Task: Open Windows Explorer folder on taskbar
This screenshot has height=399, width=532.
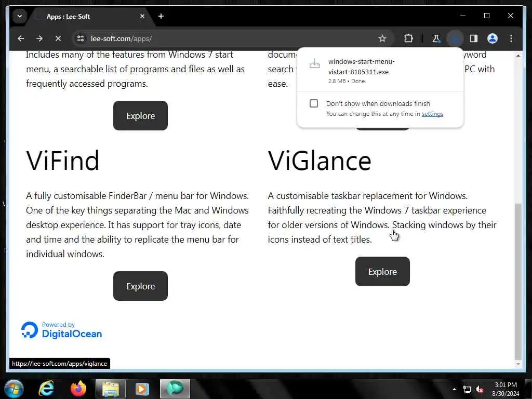Action: [111, 389]
